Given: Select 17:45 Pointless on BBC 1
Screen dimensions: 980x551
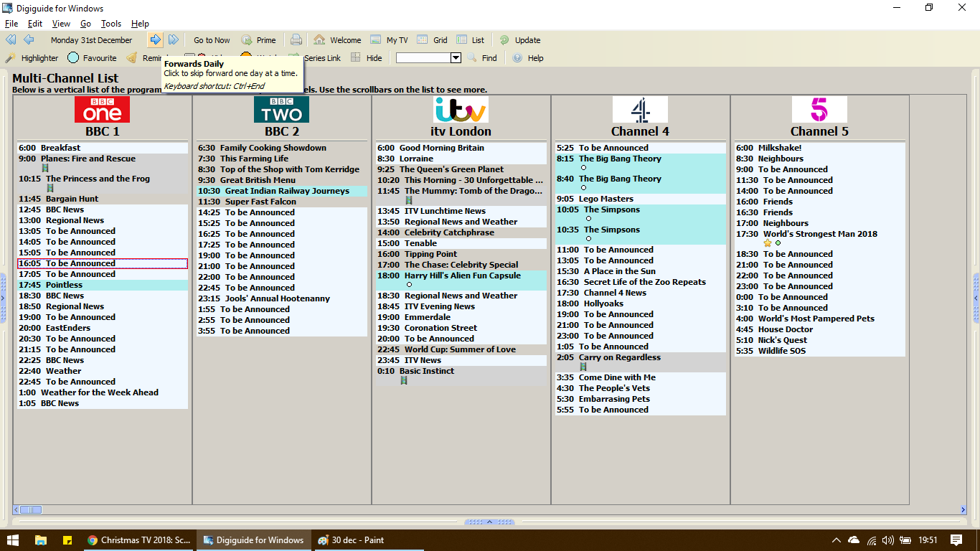Looking at the screenshot, I should click(x=103, y=285).
